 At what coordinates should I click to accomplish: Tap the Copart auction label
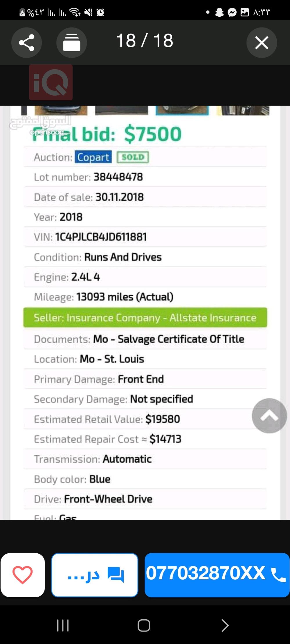tap(93, 157)
